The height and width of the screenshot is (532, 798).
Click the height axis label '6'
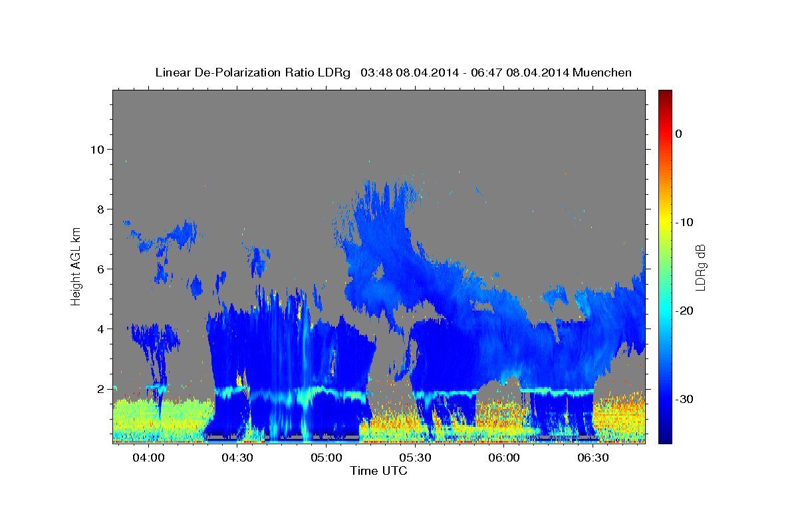(x=100, y=269)
